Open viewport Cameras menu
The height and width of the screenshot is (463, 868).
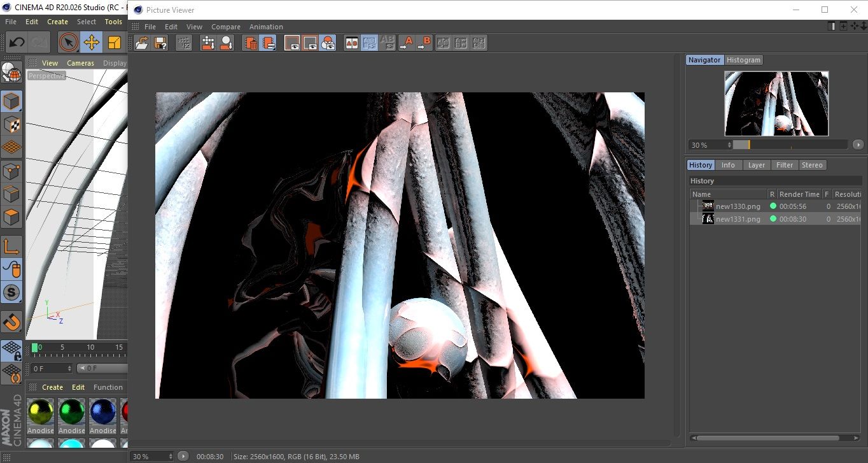80,63
